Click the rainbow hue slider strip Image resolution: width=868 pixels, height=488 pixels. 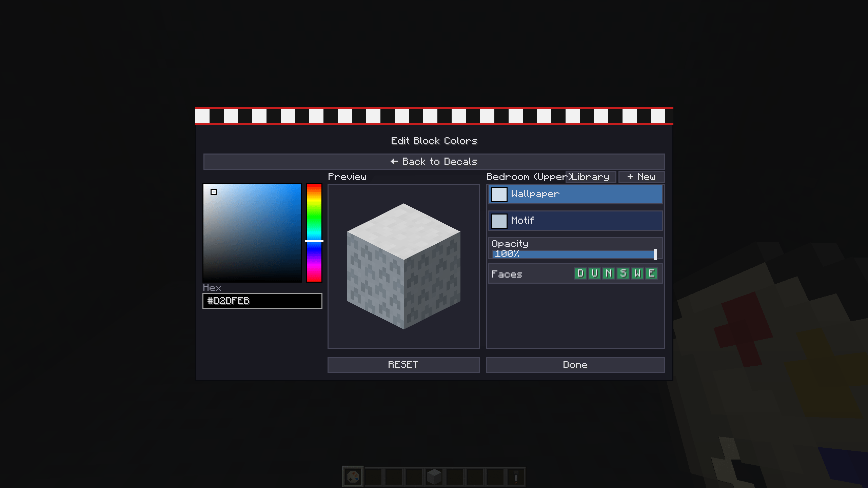[314, 233]
